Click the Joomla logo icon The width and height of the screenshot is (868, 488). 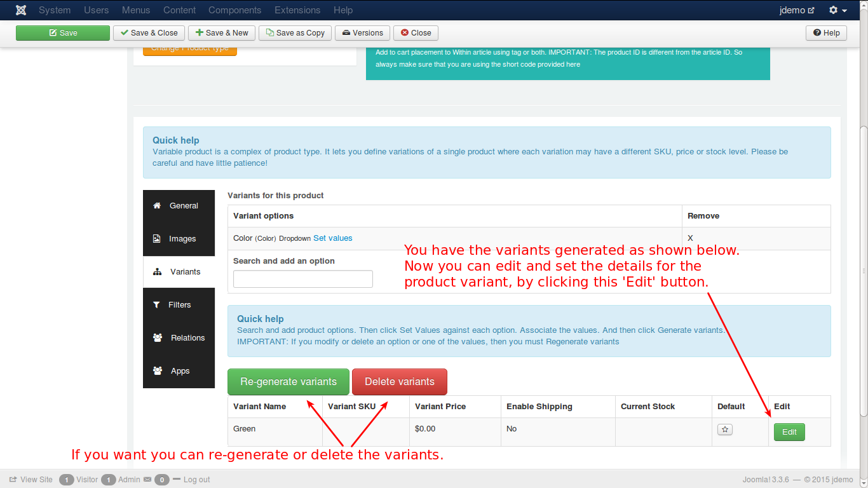coord(21,10)
